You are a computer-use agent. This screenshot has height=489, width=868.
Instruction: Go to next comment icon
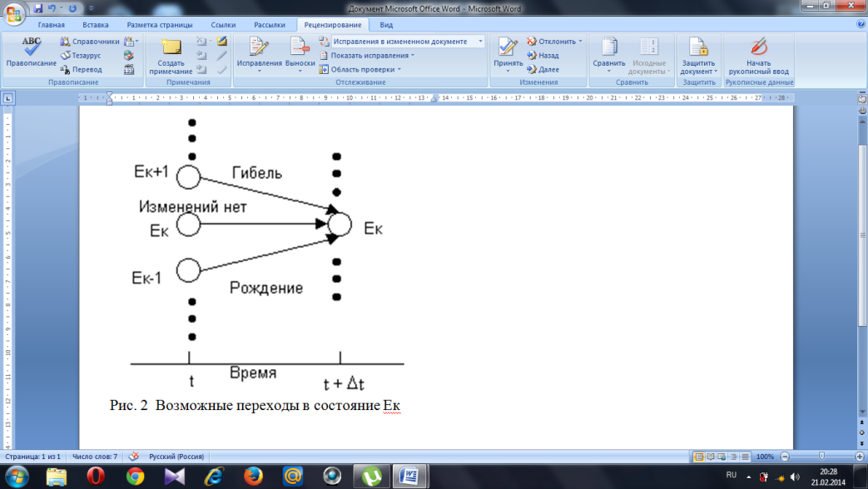click(x=202, y=70)
